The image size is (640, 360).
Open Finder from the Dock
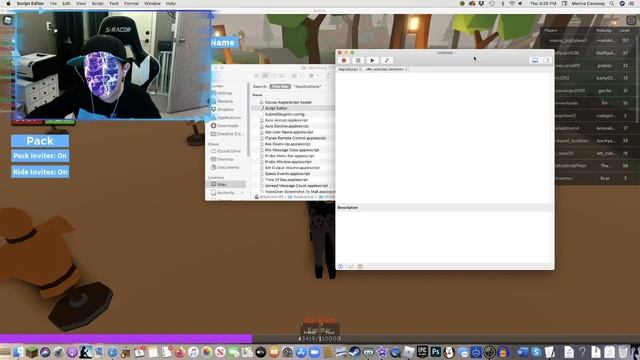[x=19, y=352]
